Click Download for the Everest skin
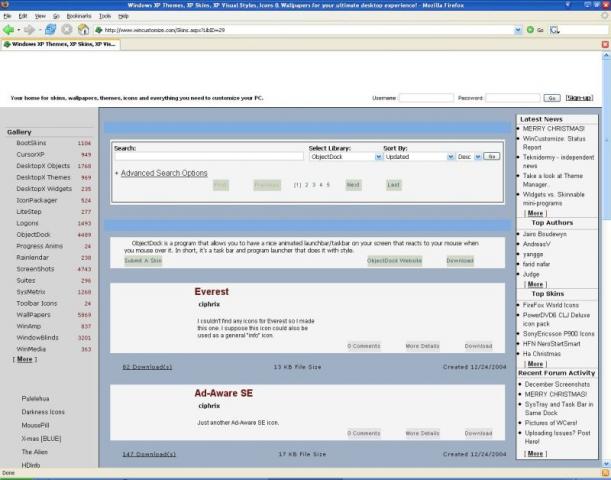Screen dimensions: 611x480 (x=479, y=346)
